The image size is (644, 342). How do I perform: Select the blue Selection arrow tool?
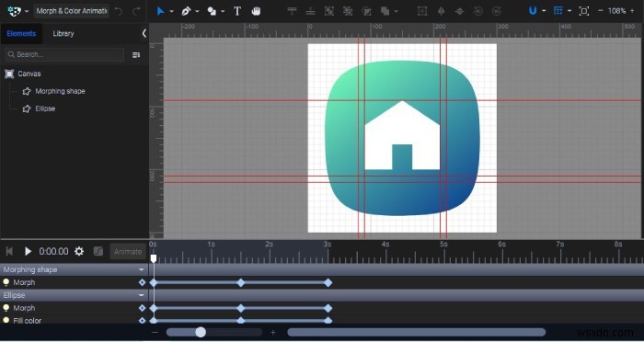point(161,11)
